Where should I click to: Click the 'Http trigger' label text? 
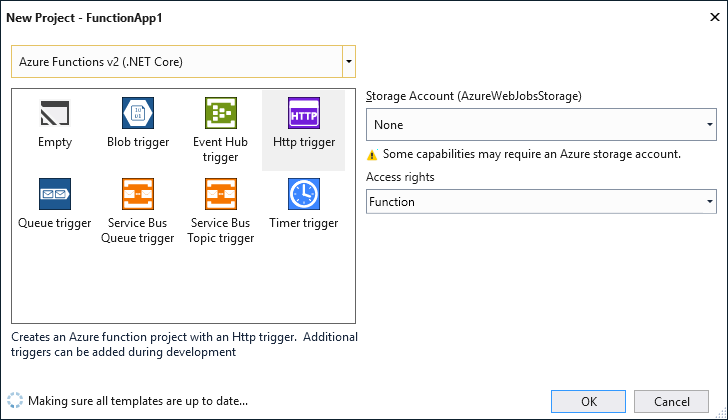pos(304,142)
